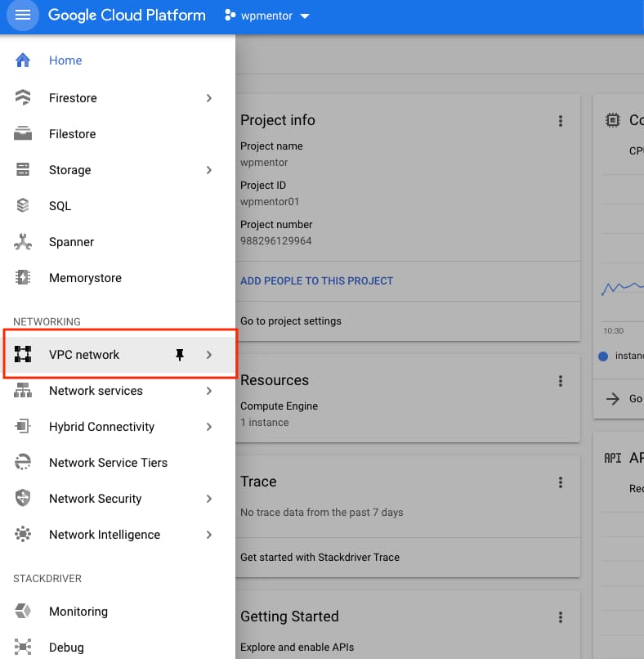
Task: Click the Network Security shield icon
Action: [x=23, y=498]
